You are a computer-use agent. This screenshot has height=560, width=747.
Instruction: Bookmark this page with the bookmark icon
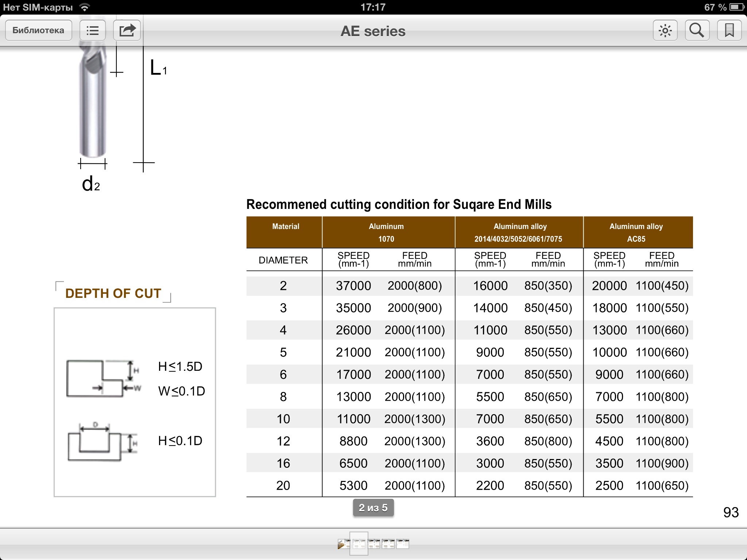(x=729, y=30)
